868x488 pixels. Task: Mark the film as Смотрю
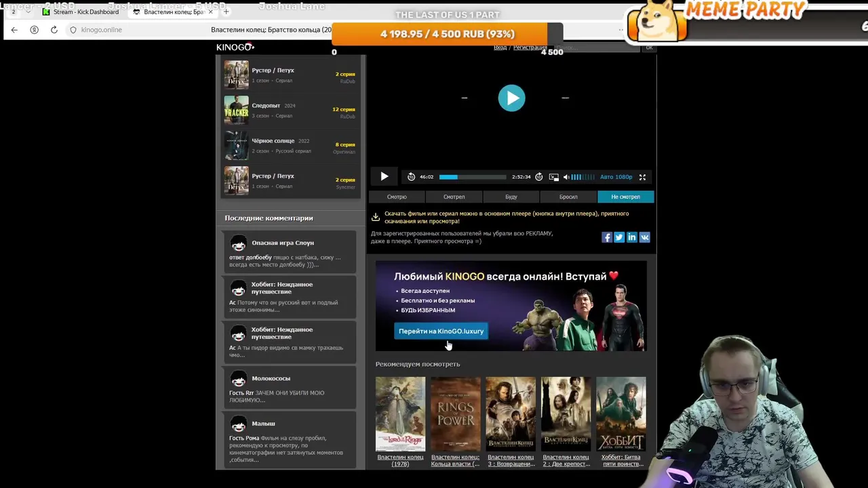click(397, 197)
